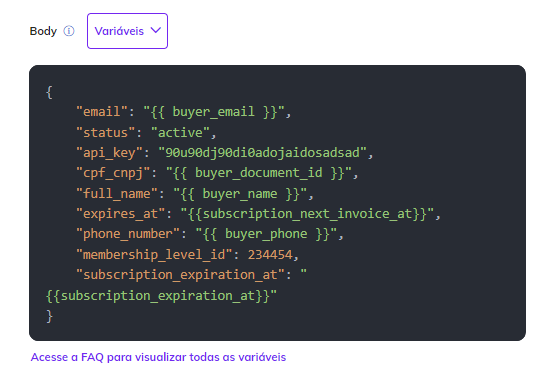This screenshot has height=372, width=540.
Task: Click the "cpf_cnpj" buyer_document_id line
Action: click(x=217, y=173)
